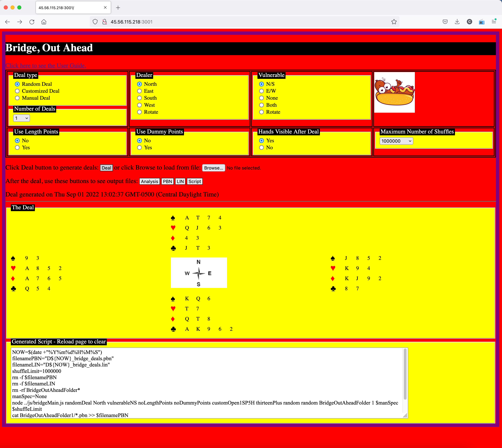This screenshot has width=502, height=448.
Task: Set dealer to West
Action: pyautogui.click(x=139, y=105)
